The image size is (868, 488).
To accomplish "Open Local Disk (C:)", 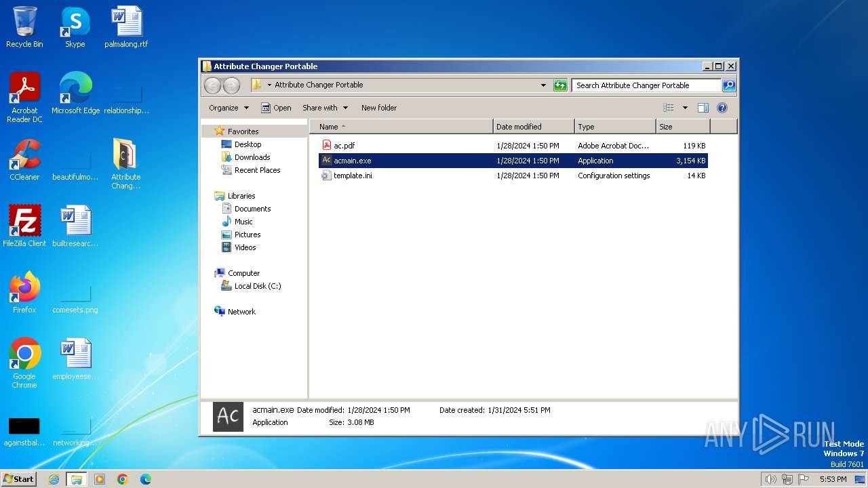I will coord(258,286).
